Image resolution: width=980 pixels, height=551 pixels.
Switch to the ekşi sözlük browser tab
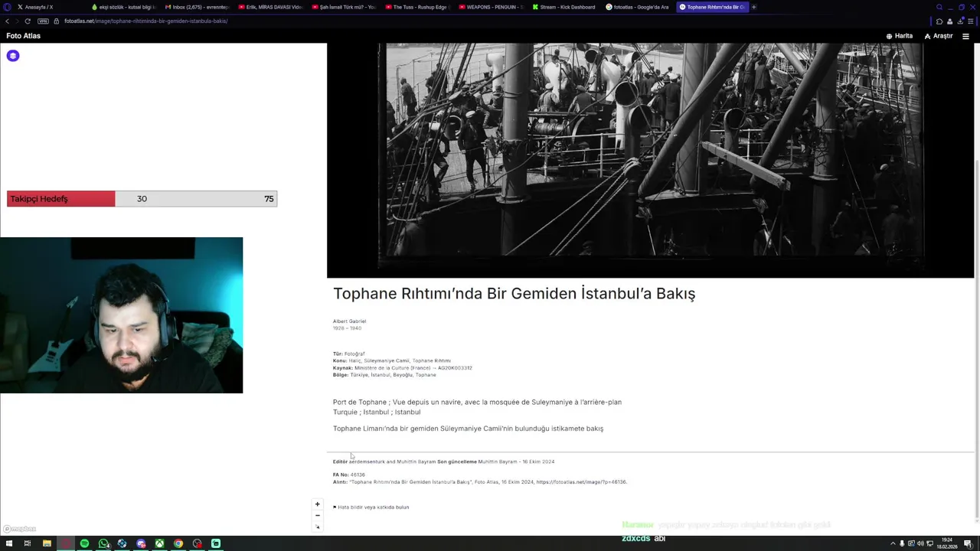point(122,7)
